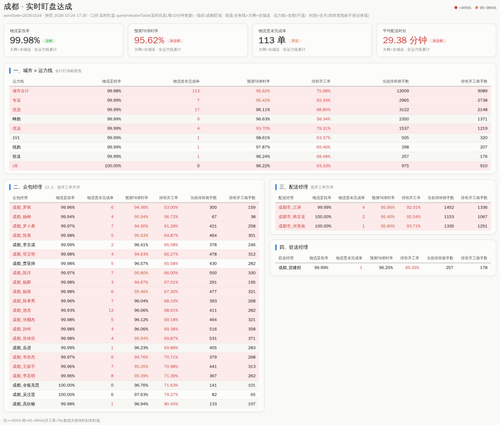Click the 排班开工率 header in the 城市 × 运力线 table
Image resolution: width=500 pixels, height=425 pixels.
click(321, 81)
